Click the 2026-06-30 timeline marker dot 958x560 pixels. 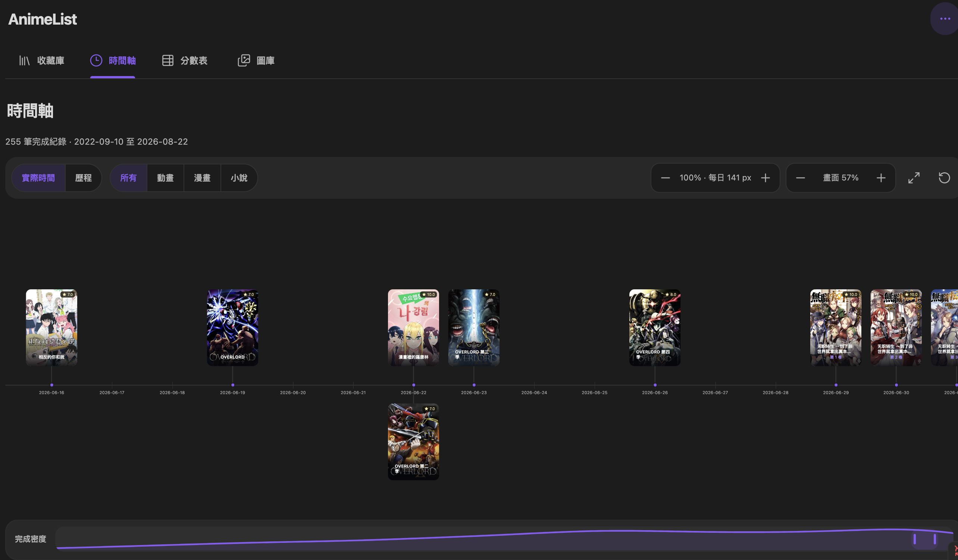coord(896,385)
